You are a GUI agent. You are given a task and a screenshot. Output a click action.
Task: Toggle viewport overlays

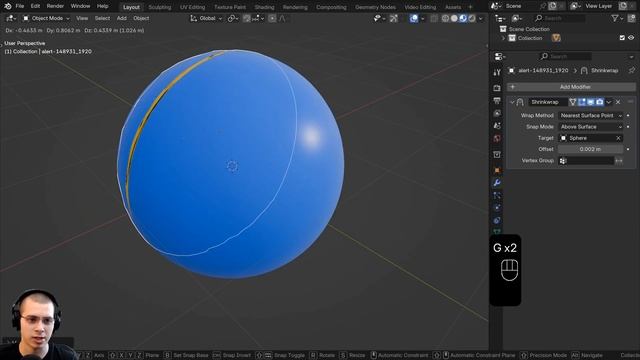414,18
